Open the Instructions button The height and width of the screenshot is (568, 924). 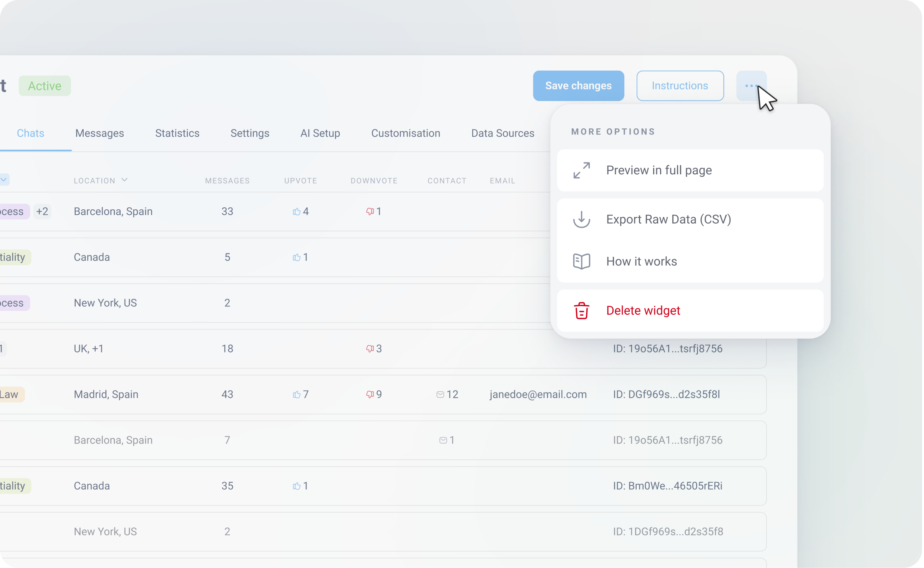680,86
